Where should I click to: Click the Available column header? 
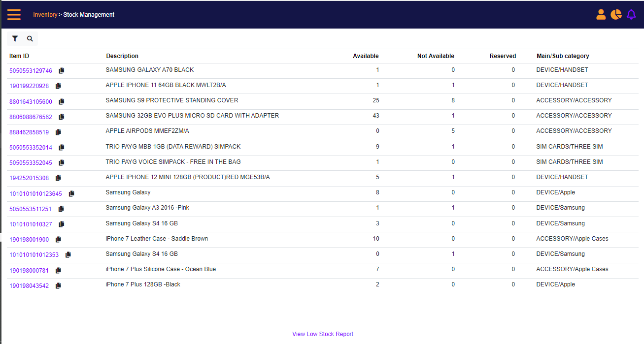tap(366, 56)
